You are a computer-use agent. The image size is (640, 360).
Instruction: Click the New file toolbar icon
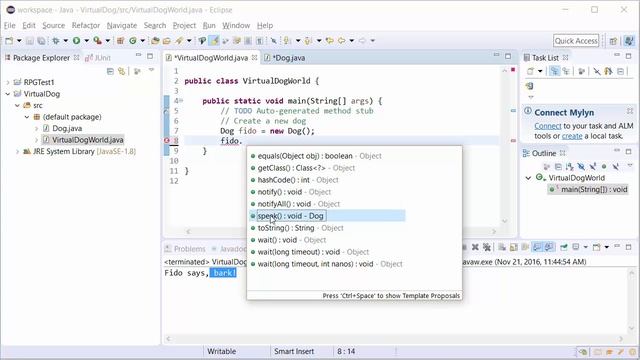[x=9, y=41]
